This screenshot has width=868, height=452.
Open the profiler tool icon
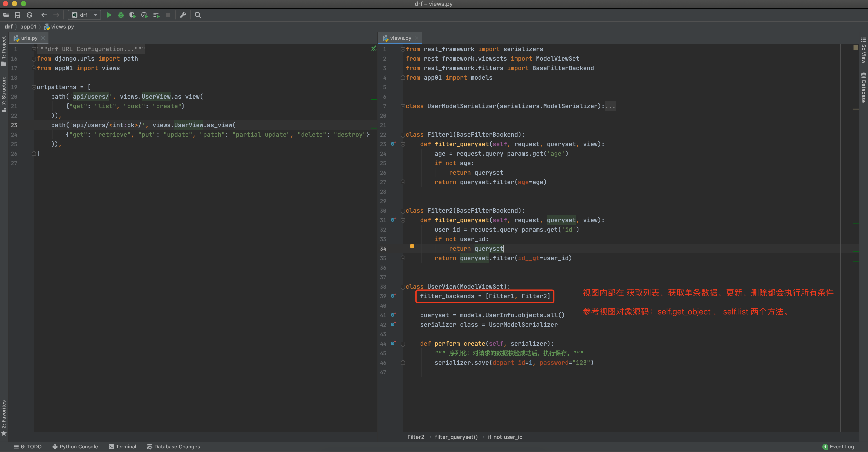click(144, 15)
